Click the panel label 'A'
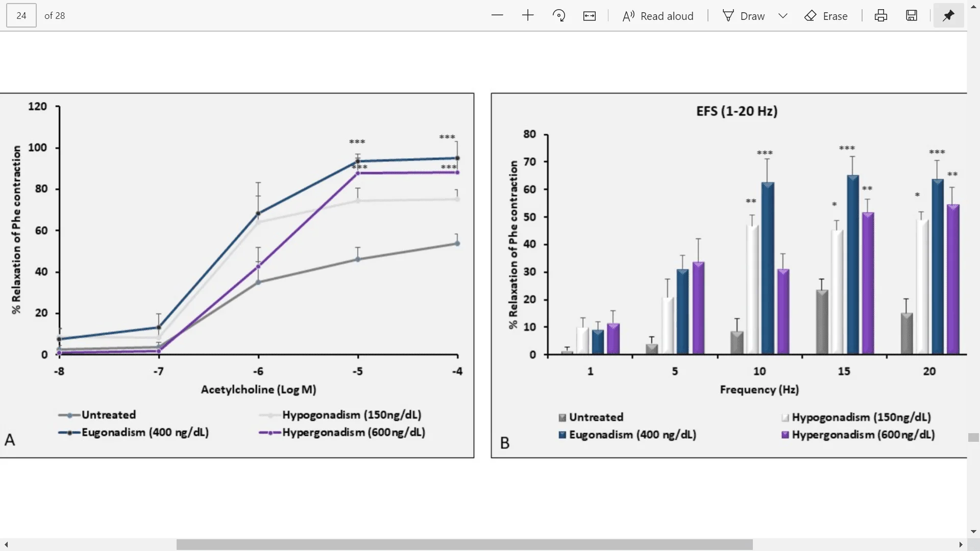The width and height of the screenshot is (980, 551). [x=10, y=440]
